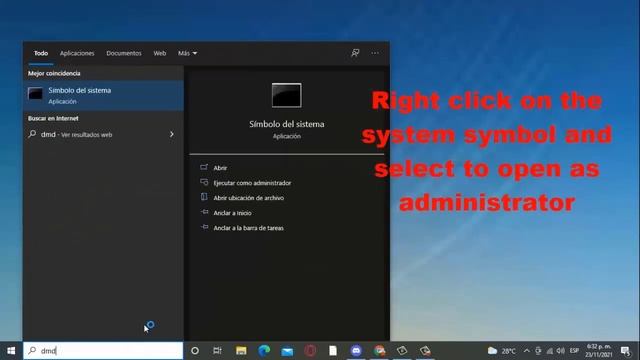The width and height of the screenshot is (640, 360).
Task: Click the taskbar search box containing dmd
Action: click(103, 351)
